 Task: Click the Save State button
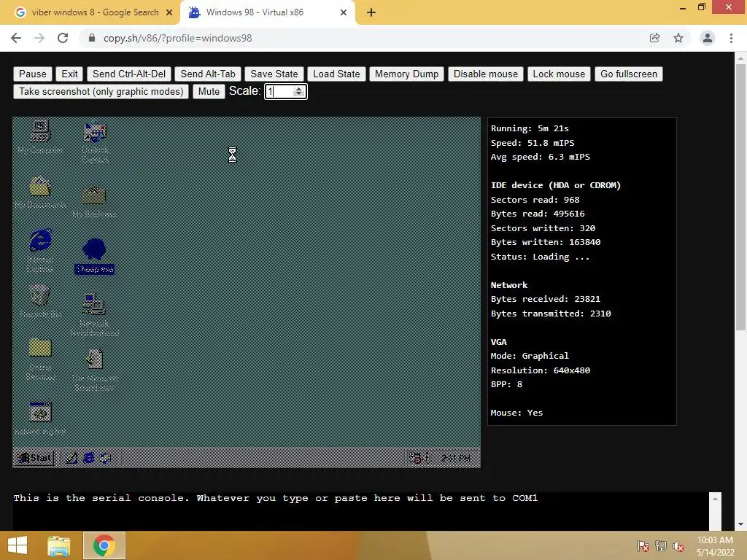[274, 74]
